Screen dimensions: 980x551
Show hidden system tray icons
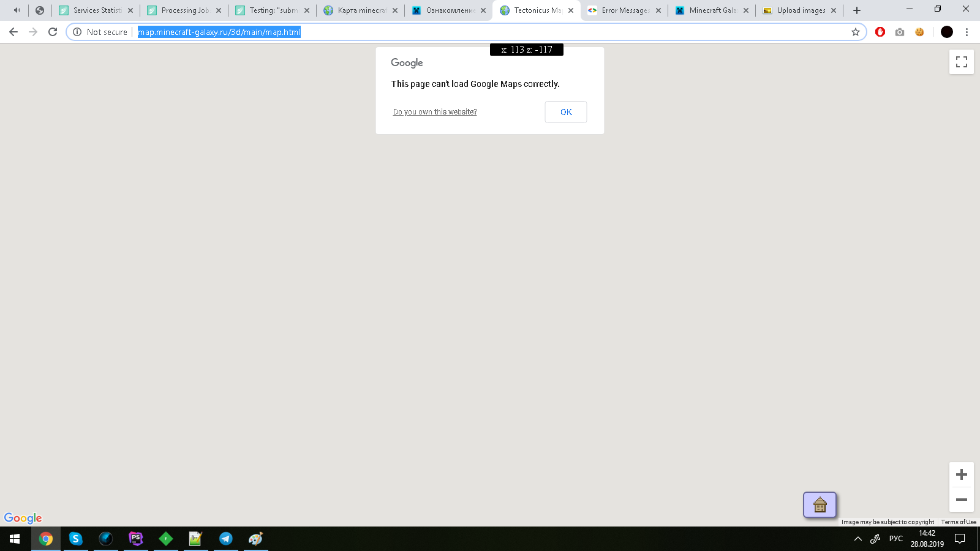[858, 539]
